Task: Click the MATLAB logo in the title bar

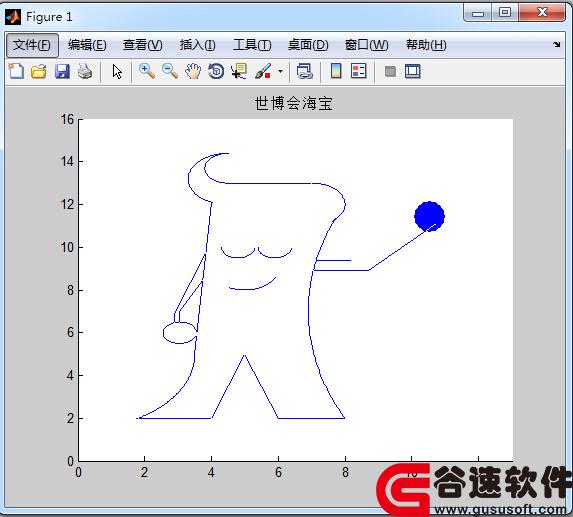Action: 13,17
